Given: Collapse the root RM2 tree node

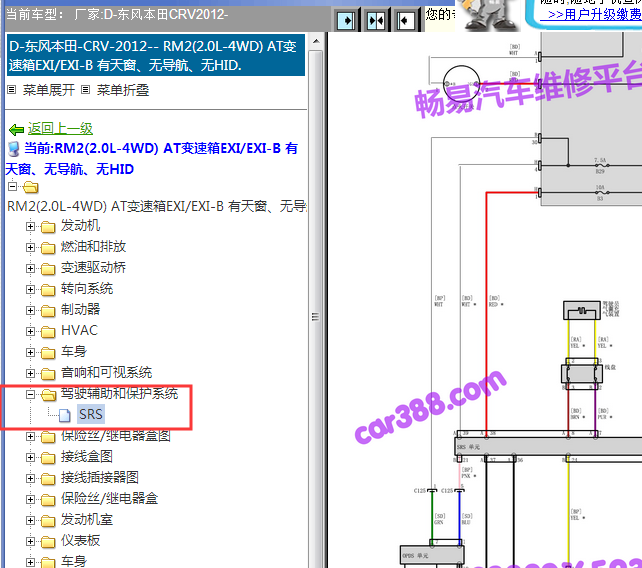Looking at the screenshot, I should (x=13, y=187).
